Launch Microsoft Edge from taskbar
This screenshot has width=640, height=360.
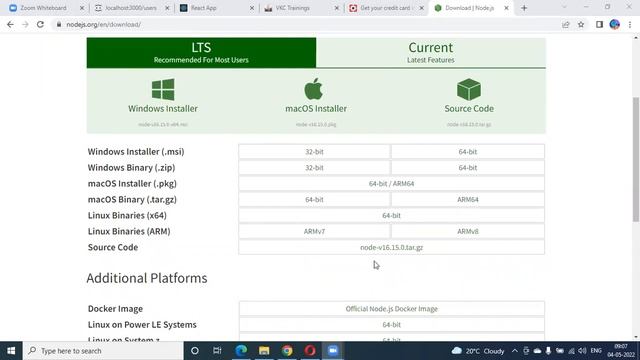pos(241,351)
